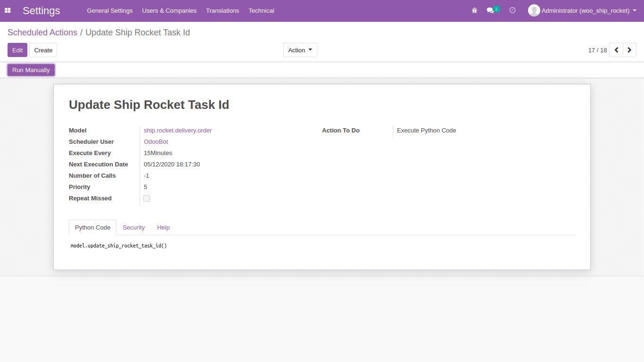644x362 pixels.
Task: Open Technical menu
Action: tap(261, 10)
